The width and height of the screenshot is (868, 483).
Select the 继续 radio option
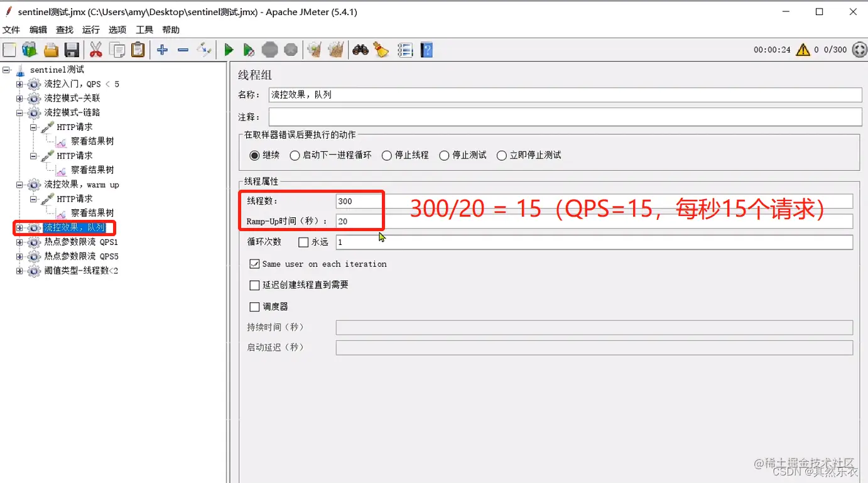[x=254, y=155]
